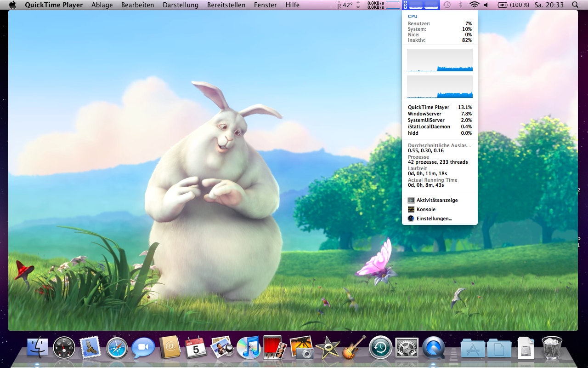Click the upper CPU history graph
The height and width of the screenshot is (368, 588).
point(440,60)
